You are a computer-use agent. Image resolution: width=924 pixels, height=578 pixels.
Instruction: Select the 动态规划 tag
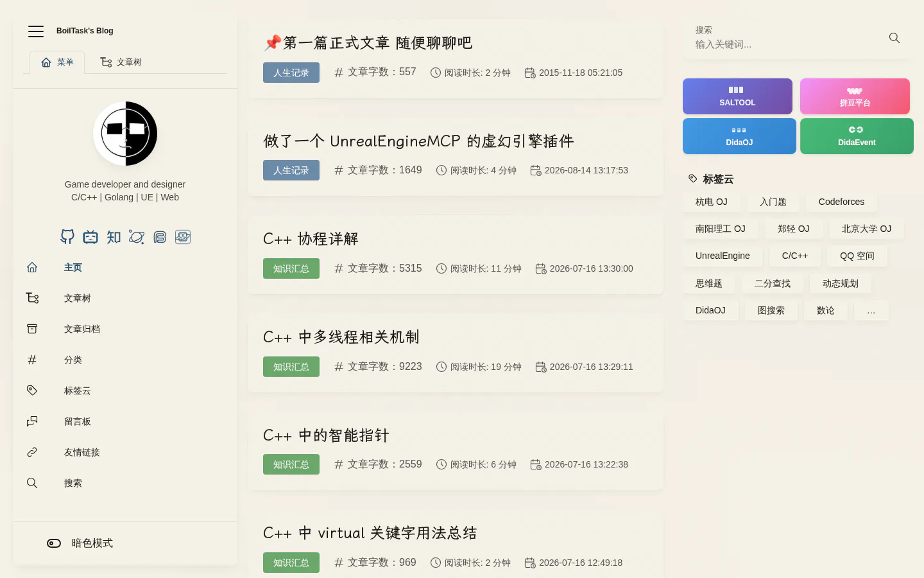(x=841, y=283)
